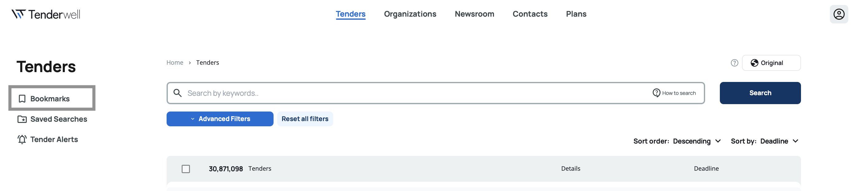Click the Bookmarks icon in sidebar
The height and width of the screenshot is (191, 868).
[x=22, y=99]
